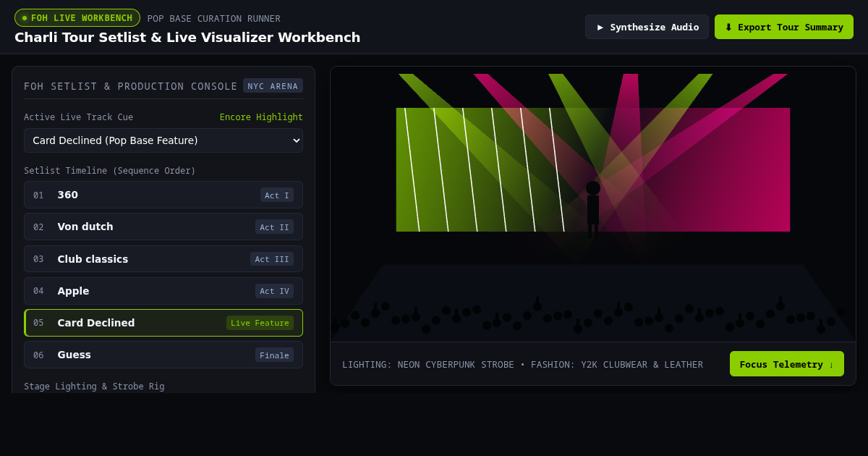868x456 pixels.
Task: Click Export Tour Summary button
Action: [784, 27]
